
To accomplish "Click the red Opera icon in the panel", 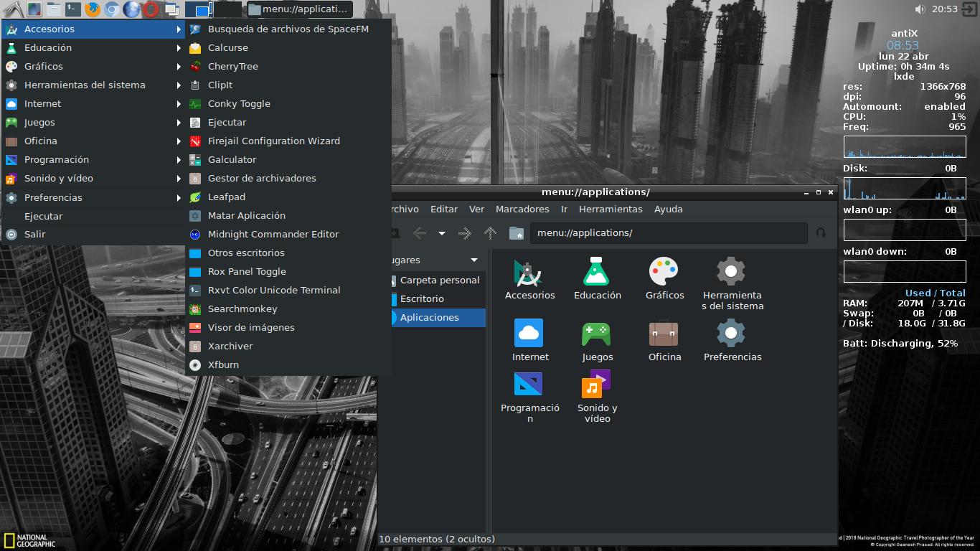I will (x=151, y=9).
